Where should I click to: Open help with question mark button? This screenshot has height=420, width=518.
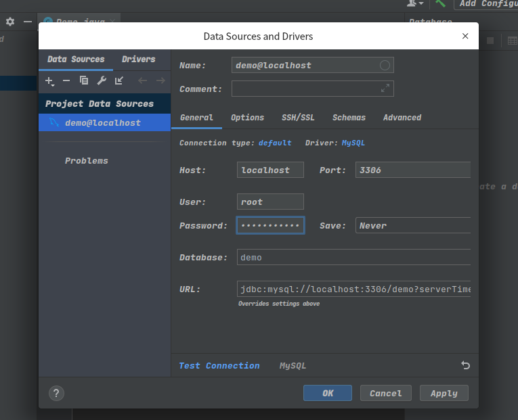click(x=56, y=393)
